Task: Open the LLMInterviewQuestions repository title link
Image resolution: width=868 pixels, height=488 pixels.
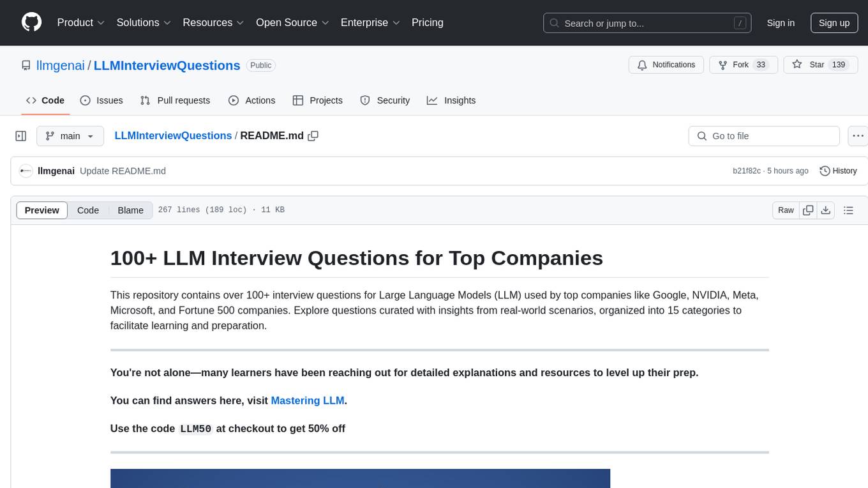Action: 167,65
